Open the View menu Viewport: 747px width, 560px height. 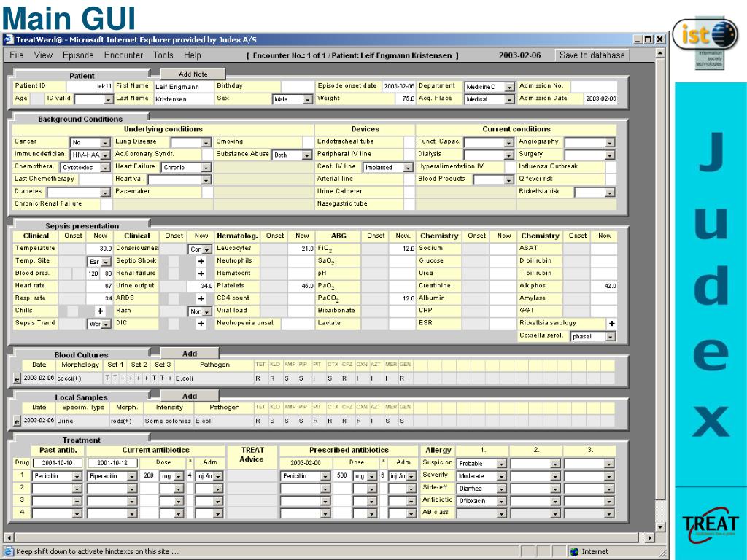[x=43, y=55]
